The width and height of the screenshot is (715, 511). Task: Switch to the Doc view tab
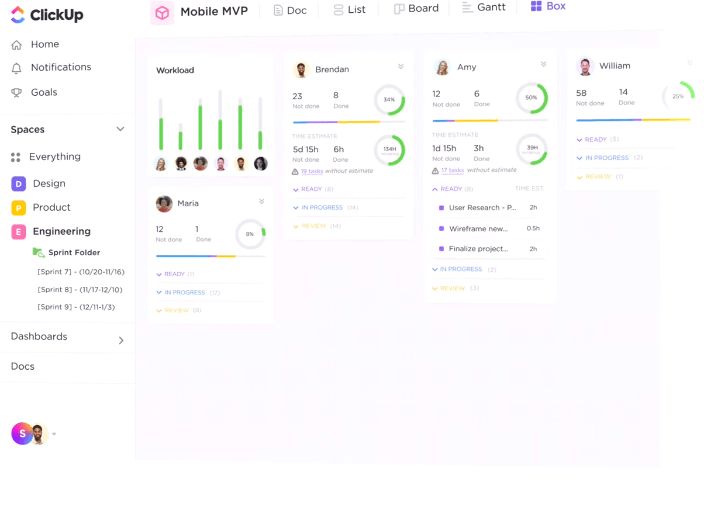point(290,10)
